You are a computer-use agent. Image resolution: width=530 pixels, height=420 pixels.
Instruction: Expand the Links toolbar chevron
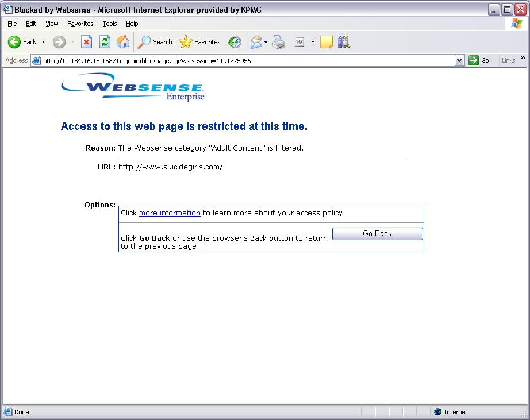tap(523, 58)
